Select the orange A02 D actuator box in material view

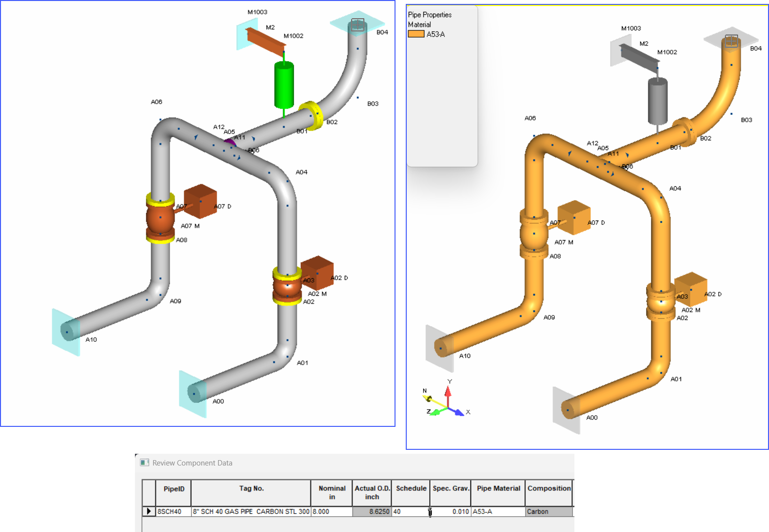691,289
